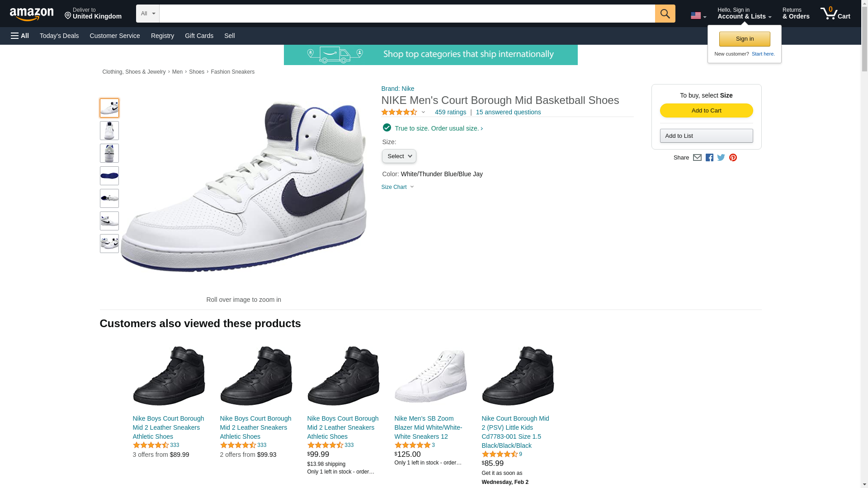Open the 15 answered questions link
868x488 pixels.
508,112
